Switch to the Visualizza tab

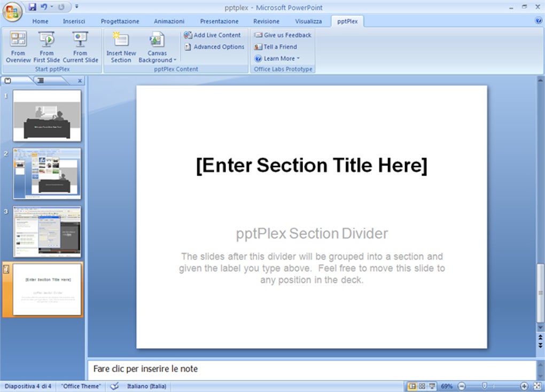coord(308,21)
